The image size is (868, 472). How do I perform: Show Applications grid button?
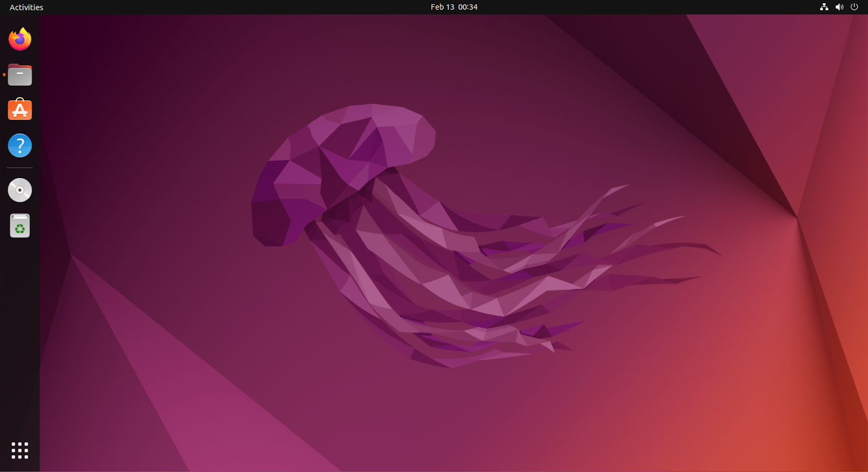click(20, 450)
